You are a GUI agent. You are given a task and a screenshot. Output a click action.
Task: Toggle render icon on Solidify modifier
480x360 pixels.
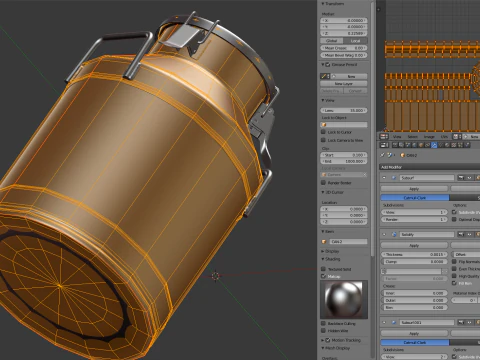[x=461, y=234]
